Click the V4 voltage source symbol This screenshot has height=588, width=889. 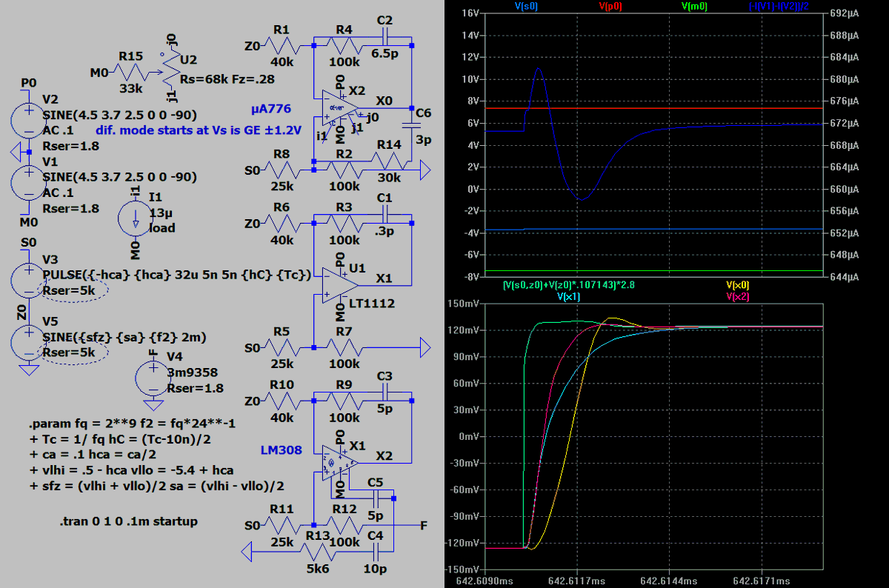153,378
